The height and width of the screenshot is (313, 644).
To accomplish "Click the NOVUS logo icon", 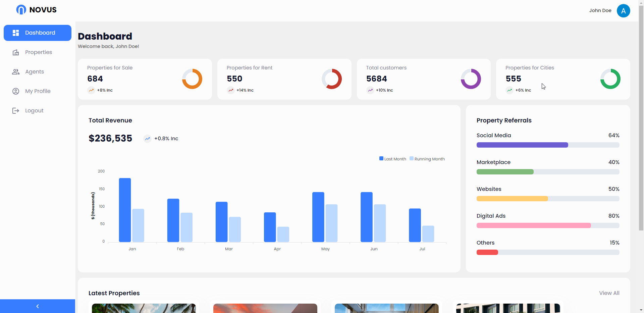I will [x=21, y=10].
